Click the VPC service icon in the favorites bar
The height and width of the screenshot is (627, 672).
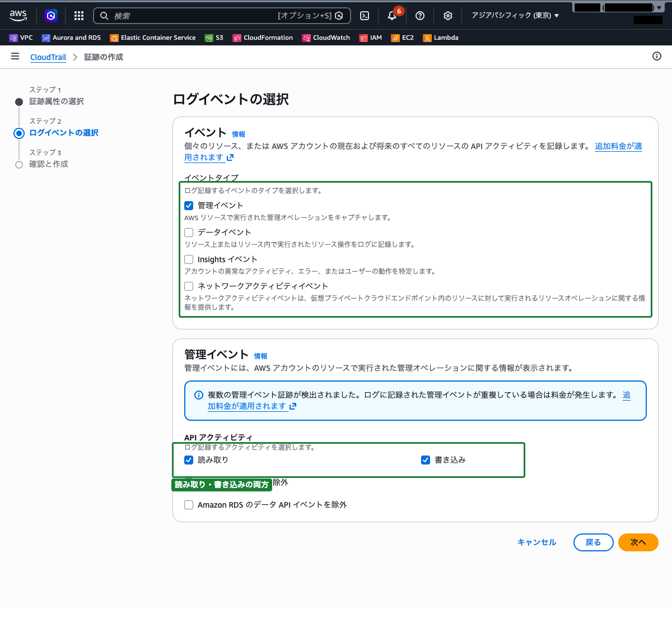13,38
